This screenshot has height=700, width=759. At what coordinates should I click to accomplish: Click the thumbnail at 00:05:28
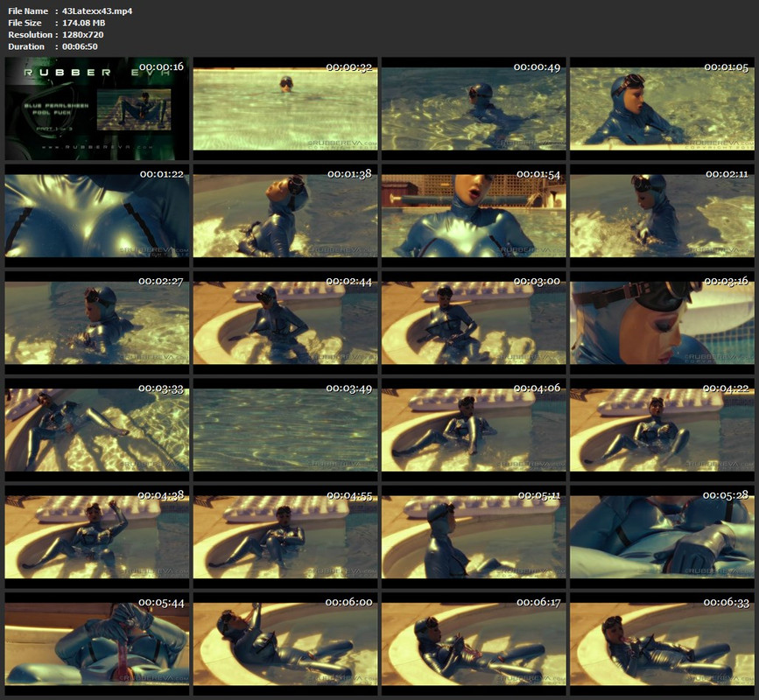click(x=662, y=537)
